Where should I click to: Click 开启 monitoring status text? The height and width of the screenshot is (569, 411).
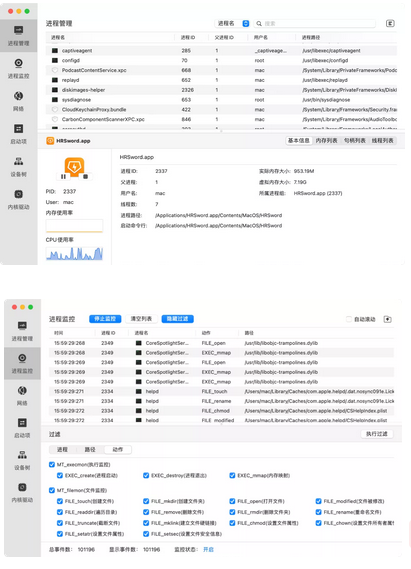click(x=208, y=549)
